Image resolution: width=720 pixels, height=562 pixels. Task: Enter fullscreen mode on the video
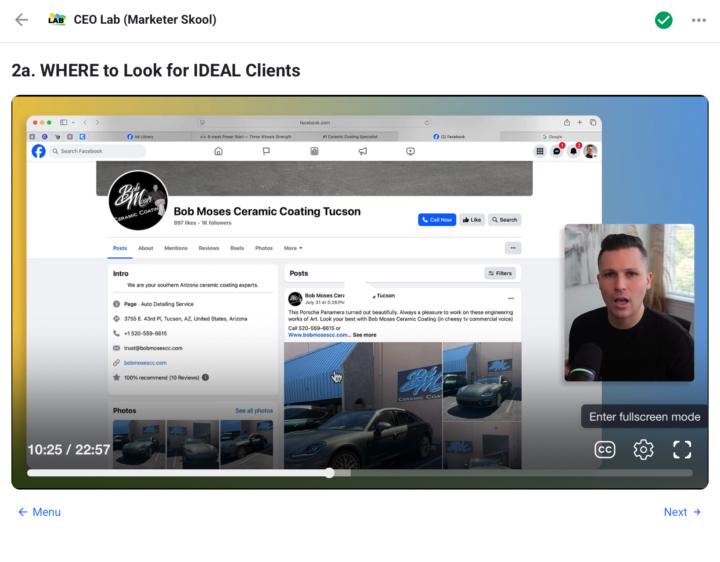click(682, 450)
